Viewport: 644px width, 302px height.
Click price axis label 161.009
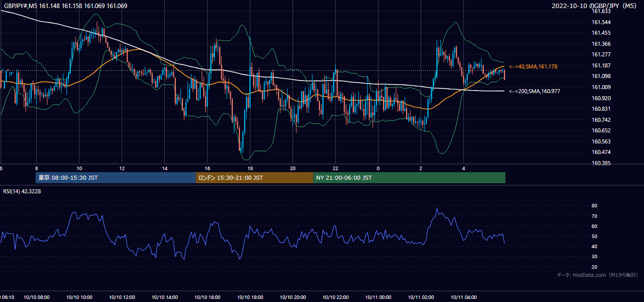tap(601, 87)
